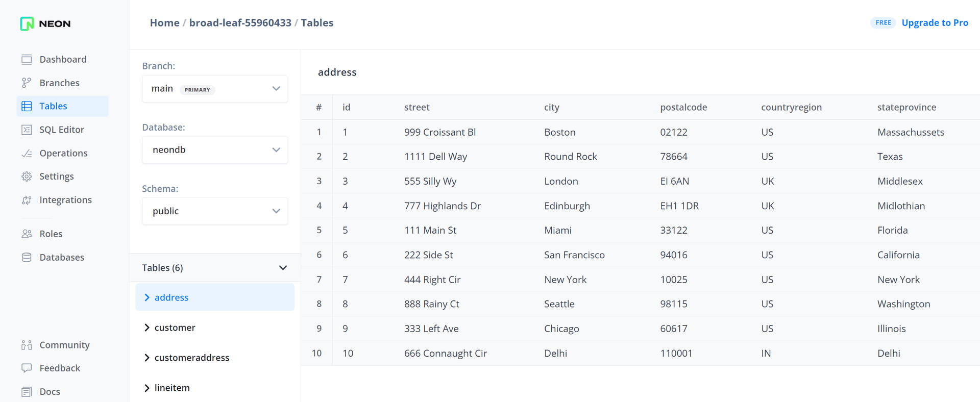Click the Operations sidebar icon
The height and width of the screenshot is (402, 980).
[27, 153]
